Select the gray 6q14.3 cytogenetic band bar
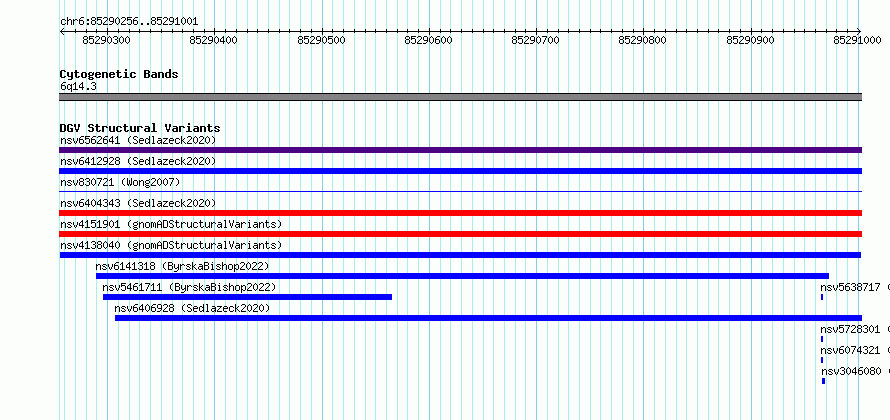Image resolution: width=890 pixels, height=420 pixels. tap(460, 97)
